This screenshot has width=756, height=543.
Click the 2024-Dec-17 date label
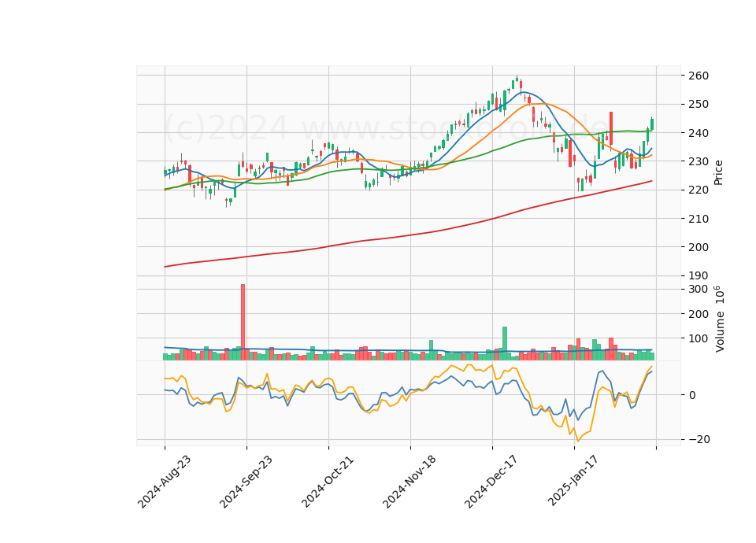tap(491, 482)
